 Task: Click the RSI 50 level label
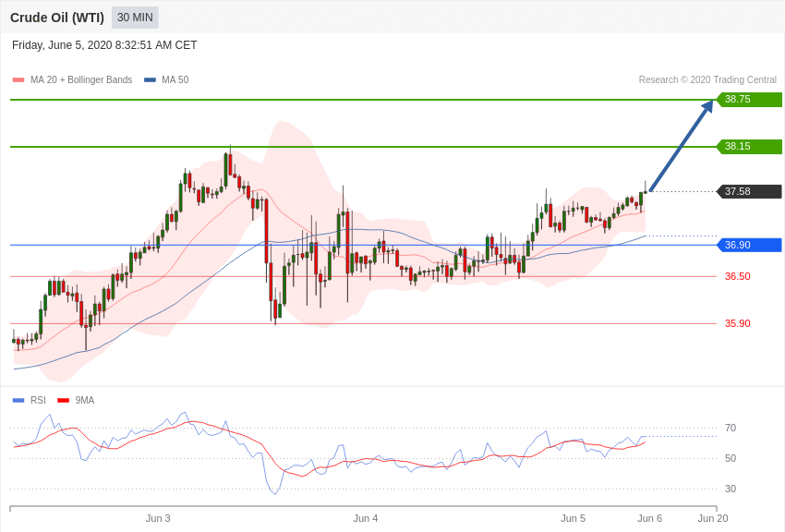pos(731,458)
